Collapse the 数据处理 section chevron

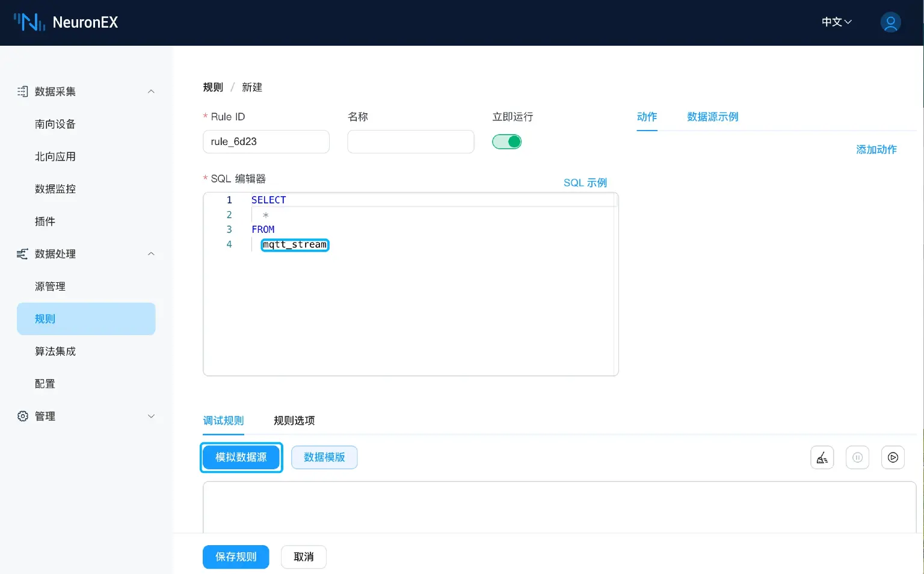pyautogui.click(x=151, y=254)
